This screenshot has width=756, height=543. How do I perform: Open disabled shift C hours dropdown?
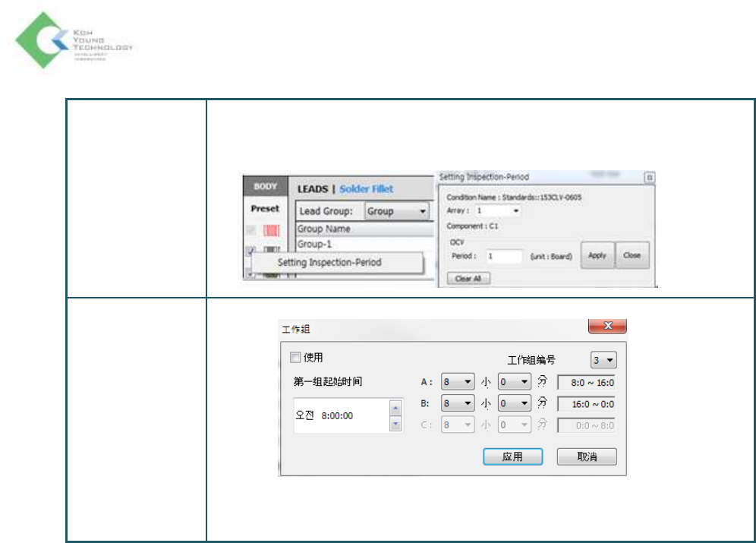point(458,425)
